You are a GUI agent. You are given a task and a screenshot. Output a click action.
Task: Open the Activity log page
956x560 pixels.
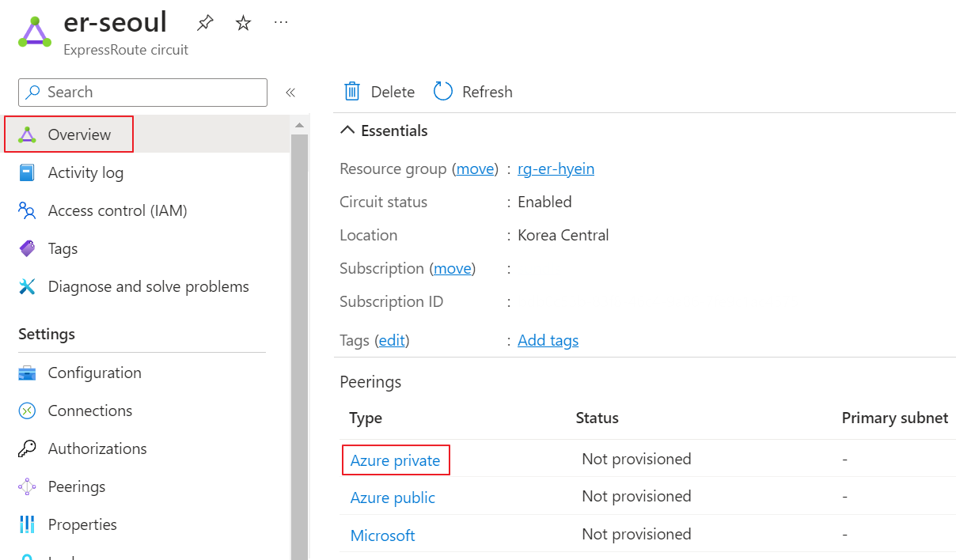85,172
